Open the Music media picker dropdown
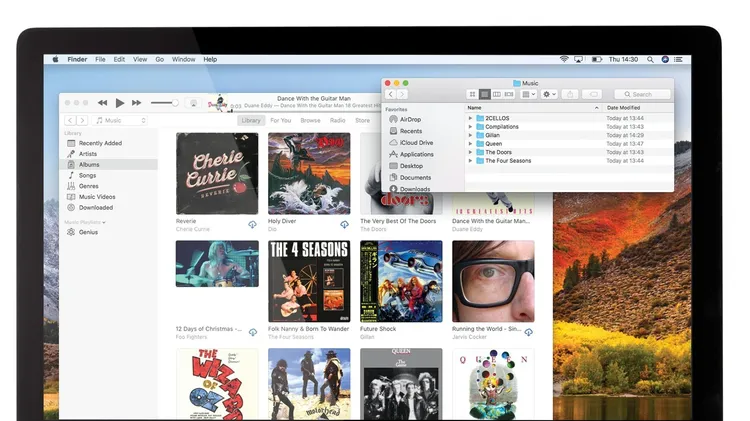This screenshot has height=421, width=750. click(121, 121)
